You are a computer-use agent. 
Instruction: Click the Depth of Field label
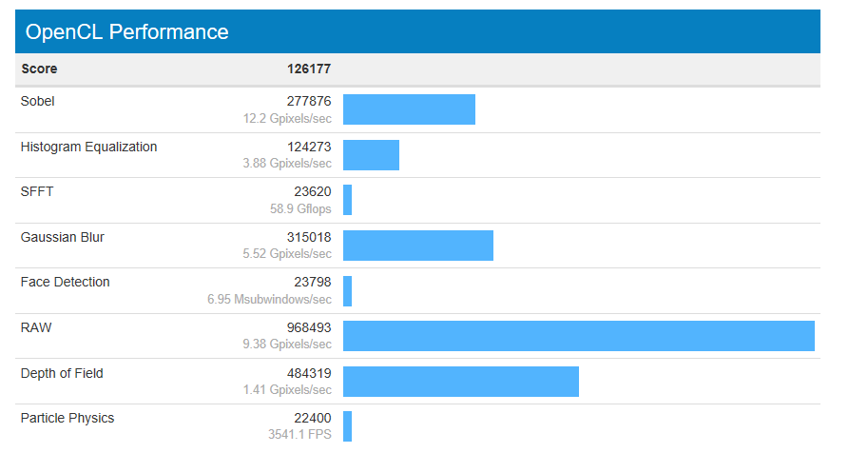(x=62, y=374)
